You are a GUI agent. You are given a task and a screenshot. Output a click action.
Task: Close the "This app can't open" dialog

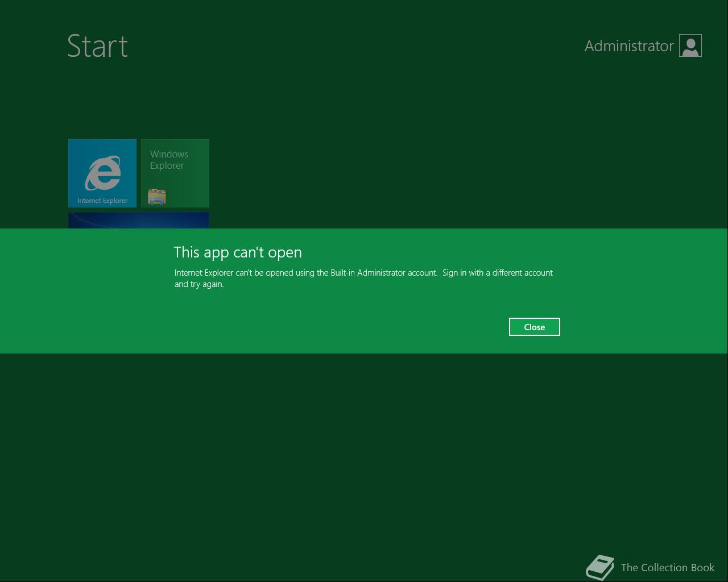[x=534, y=327]
